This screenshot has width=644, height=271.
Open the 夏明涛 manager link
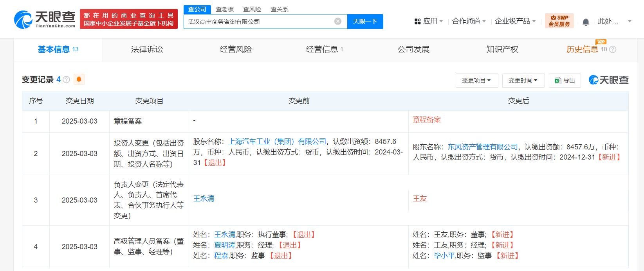click(225, 245)
